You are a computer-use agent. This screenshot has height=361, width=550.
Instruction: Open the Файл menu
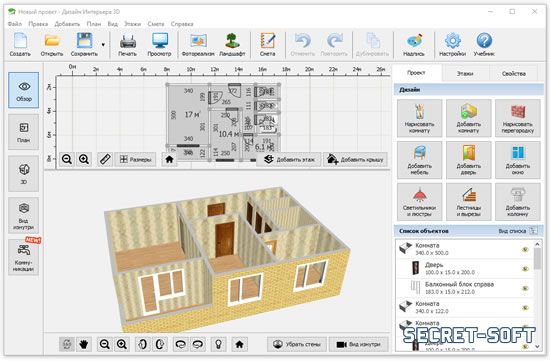(15, 24)
